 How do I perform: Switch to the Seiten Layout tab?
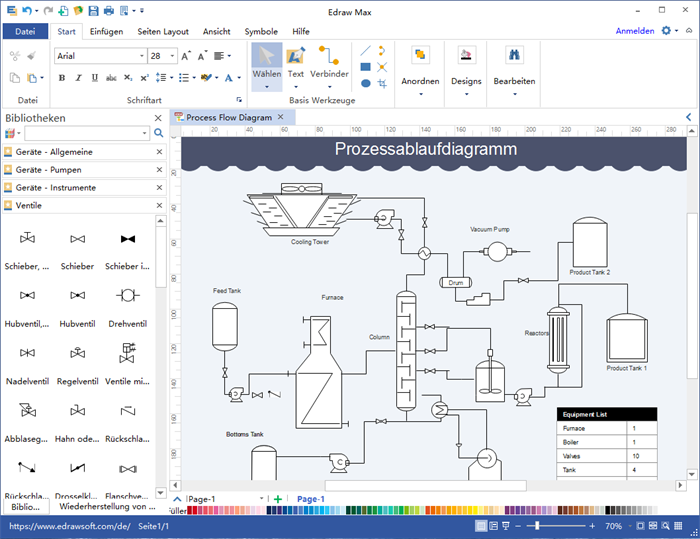(x=165, y=31)
